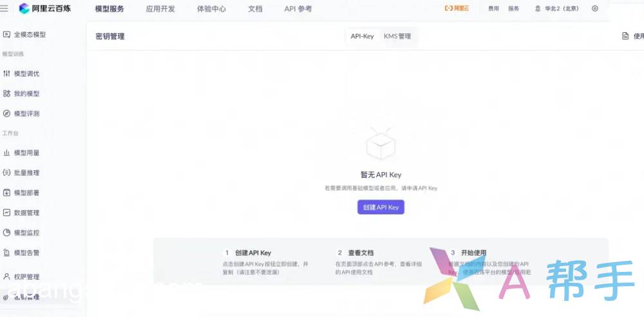Open the API 参考 top navigation link
The height and width of the screenshot is (317, 644).
click(x=298, y=9)
